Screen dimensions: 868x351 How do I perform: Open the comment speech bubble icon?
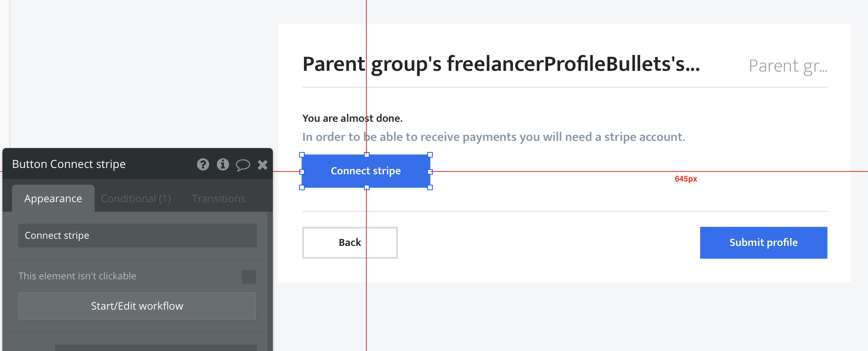[x=243, y=165]
